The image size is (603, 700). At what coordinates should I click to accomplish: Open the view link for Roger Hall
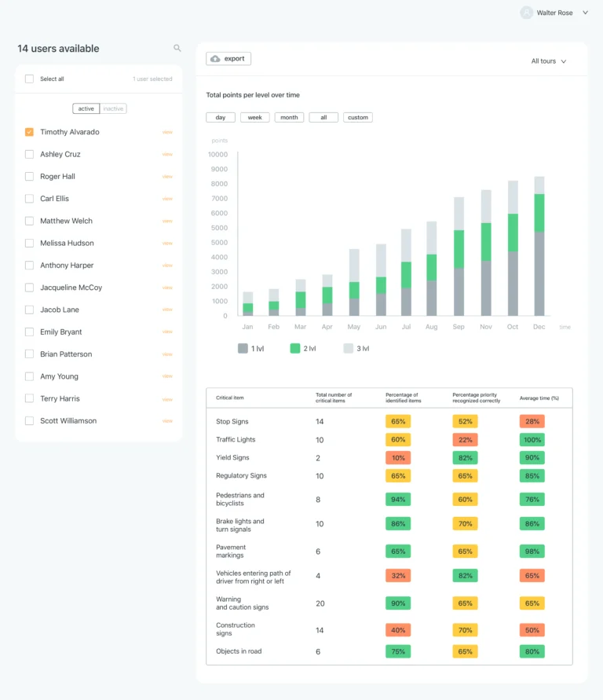[x=167, y=177]
